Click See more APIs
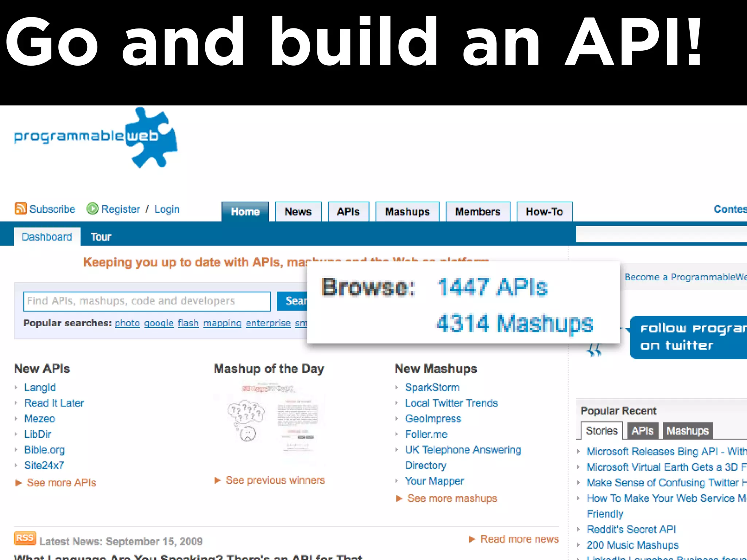The height and width of the screenshot is (560, 747). click(x=61, y=483)
